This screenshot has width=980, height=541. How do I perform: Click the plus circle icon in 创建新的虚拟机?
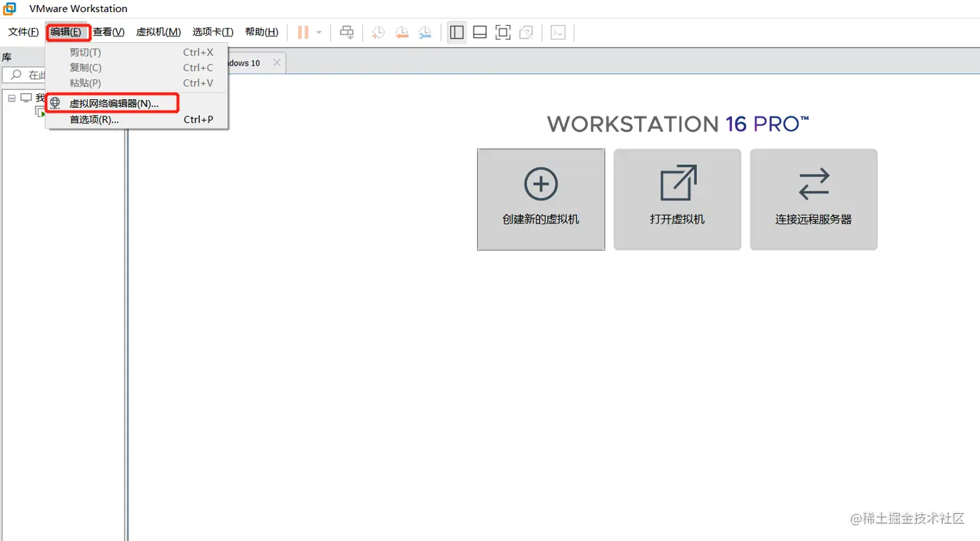click(541, 184)
